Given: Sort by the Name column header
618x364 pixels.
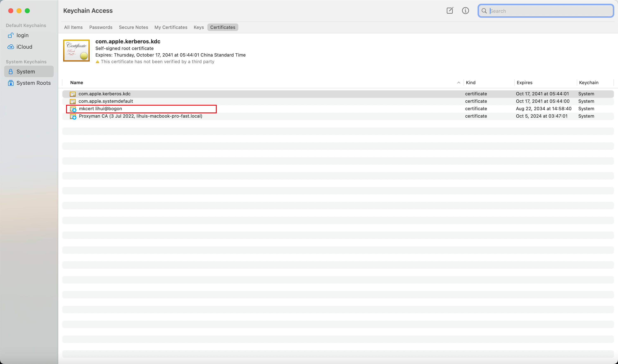Looking at the screenshot, I should pos(77,83).
